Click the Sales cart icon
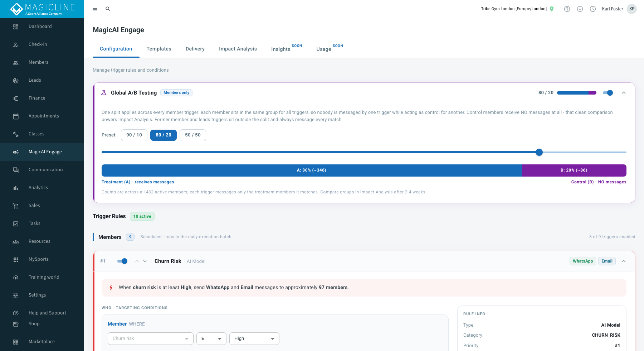 coord(16,206)
